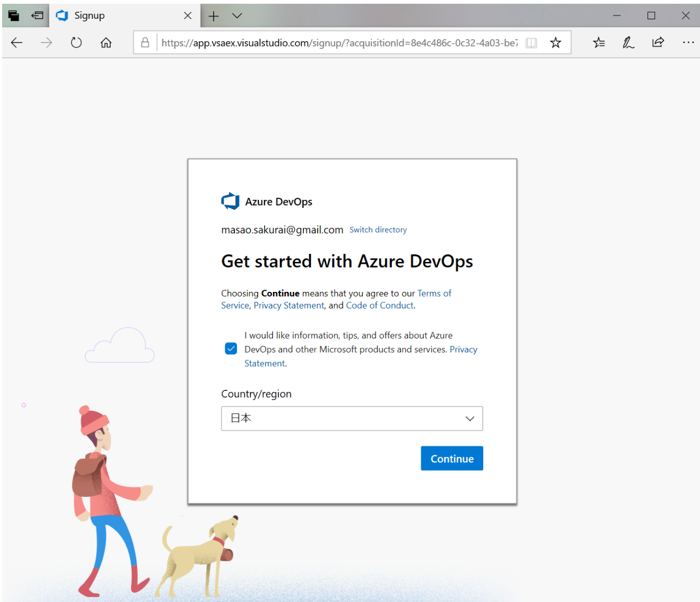This screenshot has height=602, width=700.
Task: Click the browser back arrow
Action: tap(17, 43)
